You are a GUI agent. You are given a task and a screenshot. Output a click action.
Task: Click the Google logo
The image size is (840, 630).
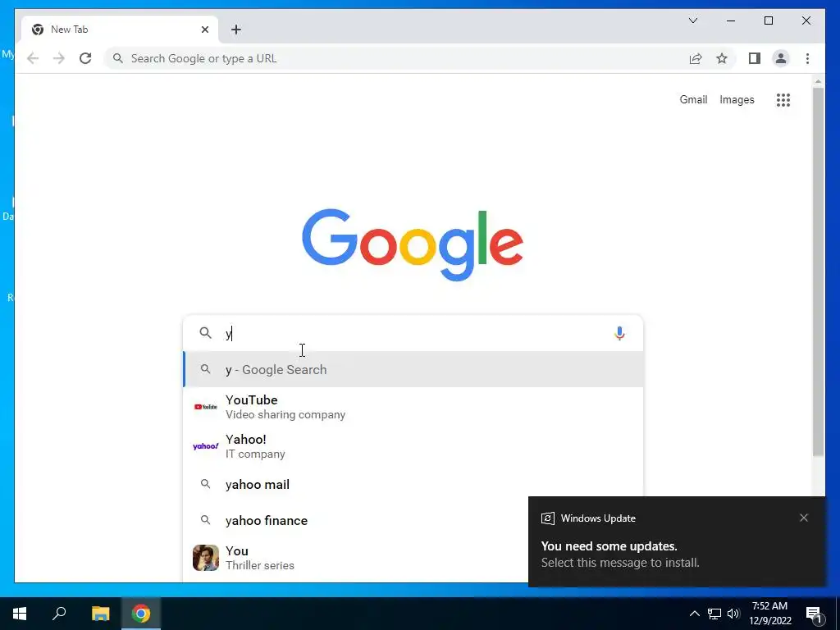point(413,244)
